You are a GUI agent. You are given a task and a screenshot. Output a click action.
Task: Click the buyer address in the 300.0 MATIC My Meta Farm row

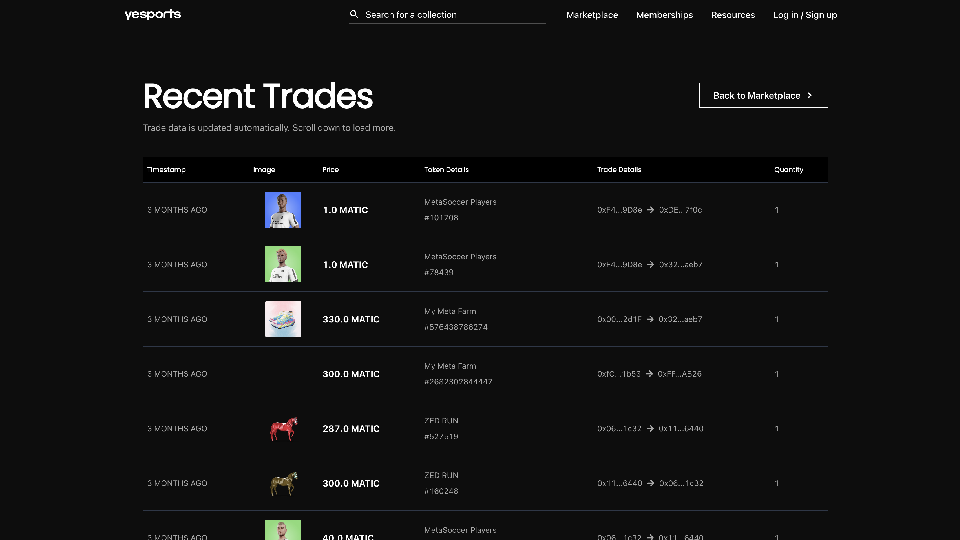(x=680, y=374)
